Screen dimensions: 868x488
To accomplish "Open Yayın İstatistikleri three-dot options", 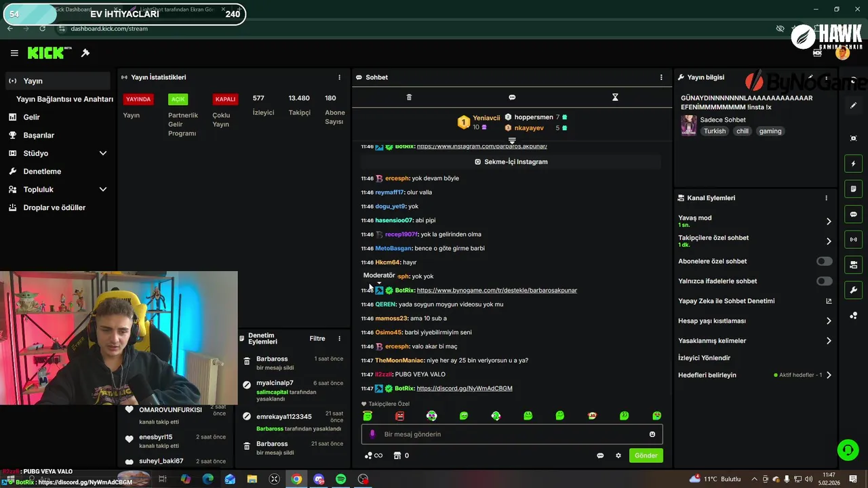I will [x=340, y=77].
